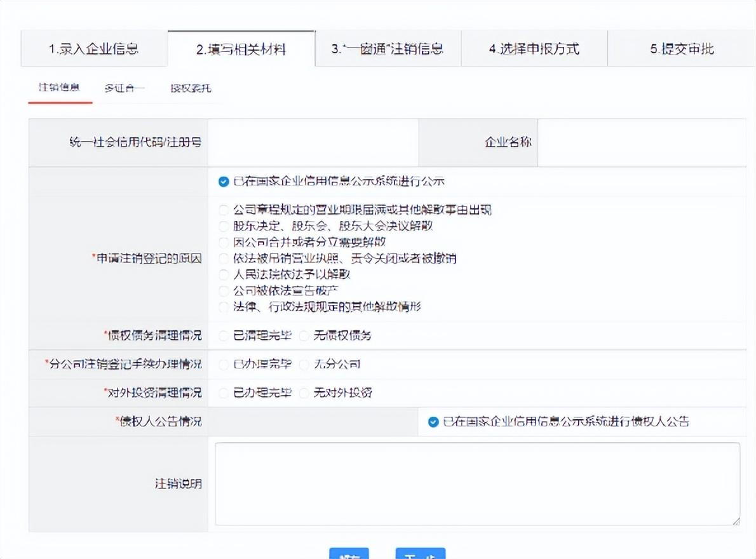Image resolution: width=756 pixels, height=559 pixels.
Task: Pick 依法被吊销营业执照 reason
Action: (x=223, y=259)
